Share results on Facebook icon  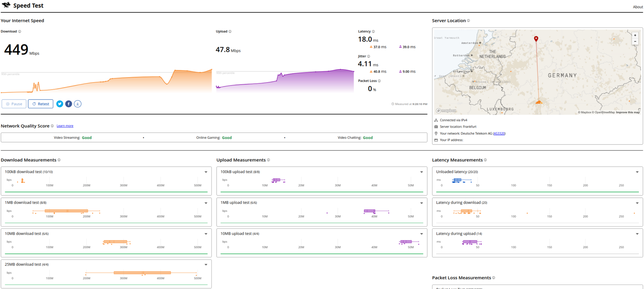(x=68, y=104)
